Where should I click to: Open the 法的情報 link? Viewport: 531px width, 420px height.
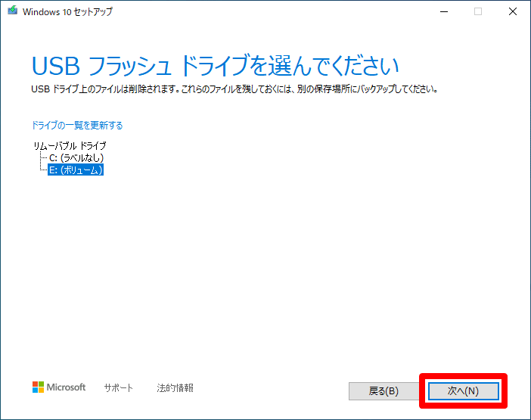175,387
